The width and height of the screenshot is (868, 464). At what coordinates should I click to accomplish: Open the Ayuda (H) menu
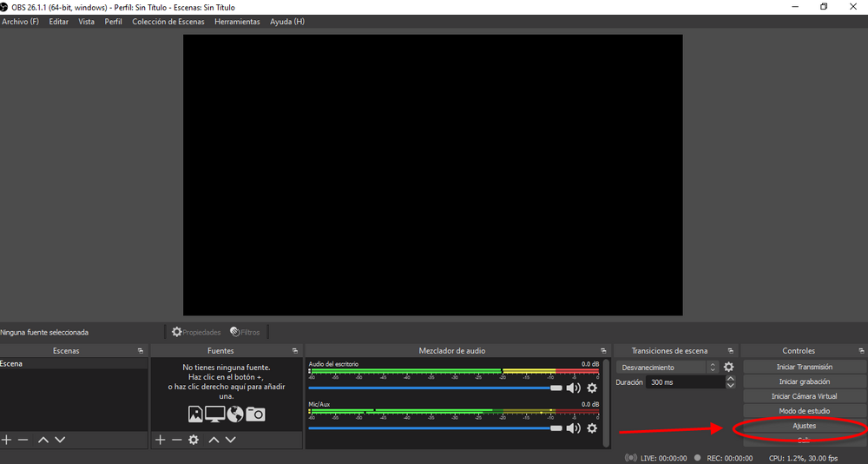(x=287, y=22)
